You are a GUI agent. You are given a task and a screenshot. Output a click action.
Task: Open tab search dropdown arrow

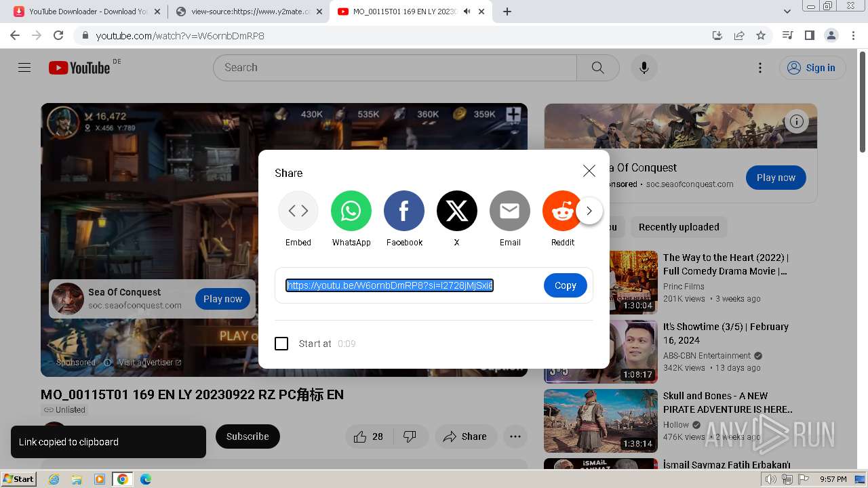(787, 12)
